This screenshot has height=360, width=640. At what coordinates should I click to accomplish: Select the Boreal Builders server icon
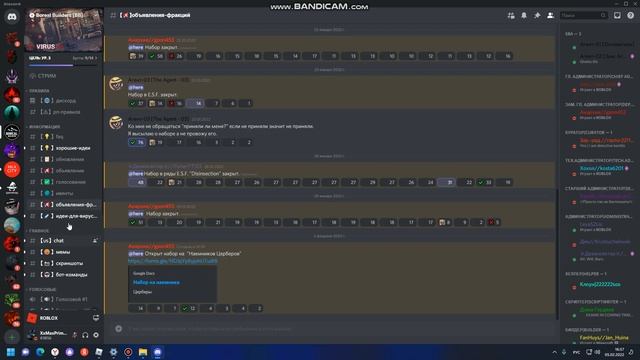(x=12, y=132)
